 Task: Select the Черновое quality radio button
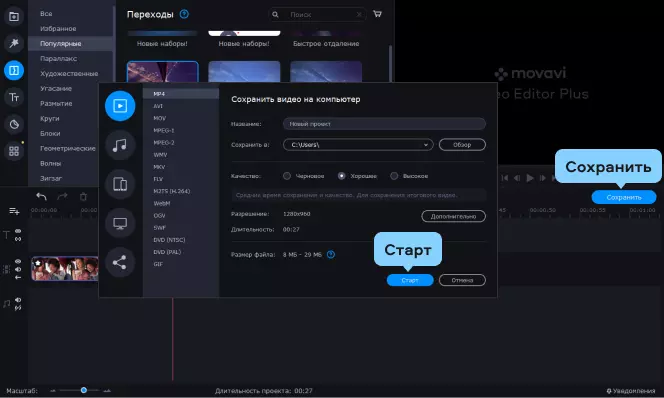(287, 176)
